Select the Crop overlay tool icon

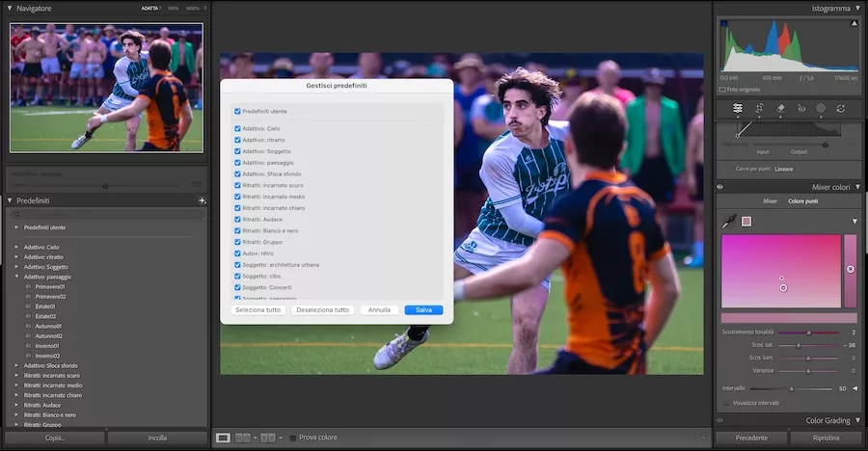(x=759, y=109)
